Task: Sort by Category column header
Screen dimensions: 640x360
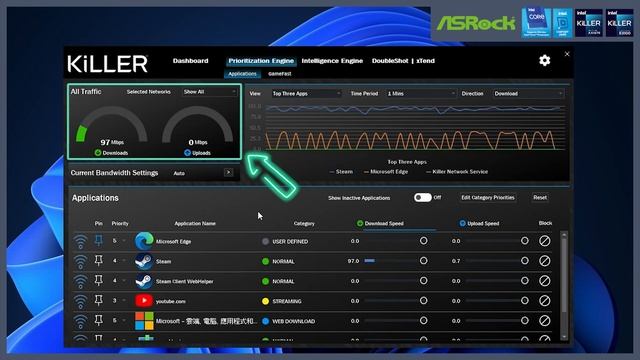Action: point(304,223)
